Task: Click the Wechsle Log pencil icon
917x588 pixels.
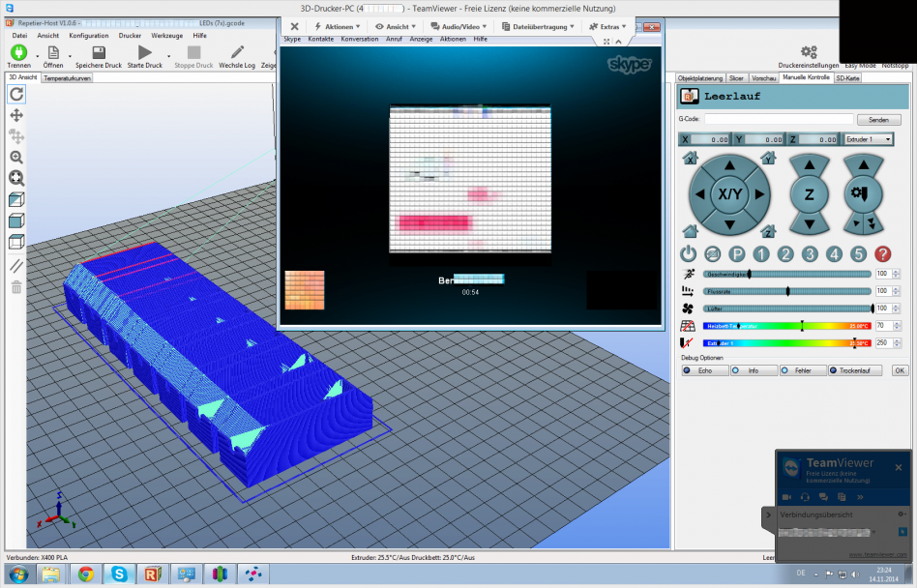Action: tap(237, 52)
